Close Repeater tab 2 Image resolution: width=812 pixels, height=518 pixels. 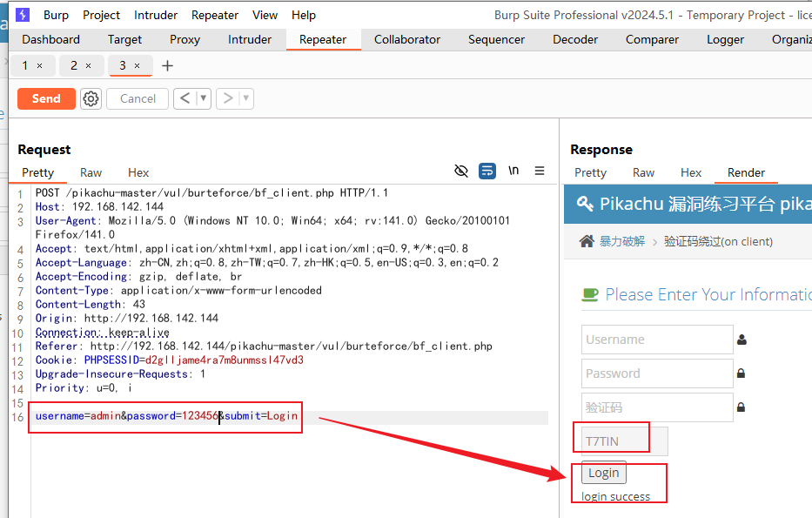[89, 66]
